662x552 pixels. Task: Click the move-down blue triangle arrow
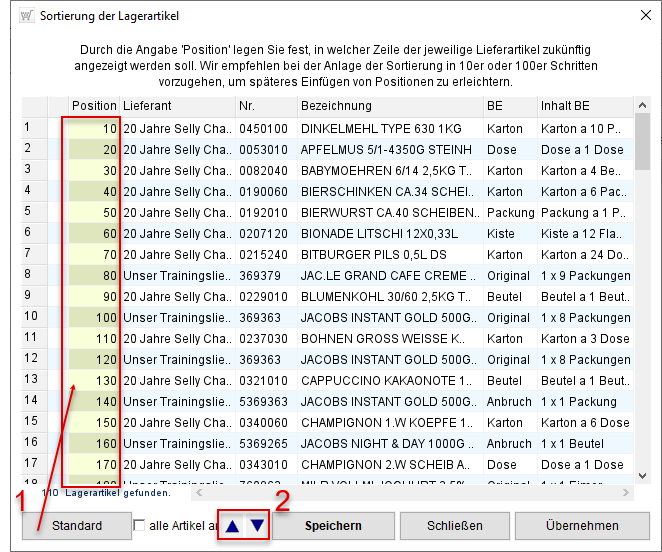[x=257, y=526]
